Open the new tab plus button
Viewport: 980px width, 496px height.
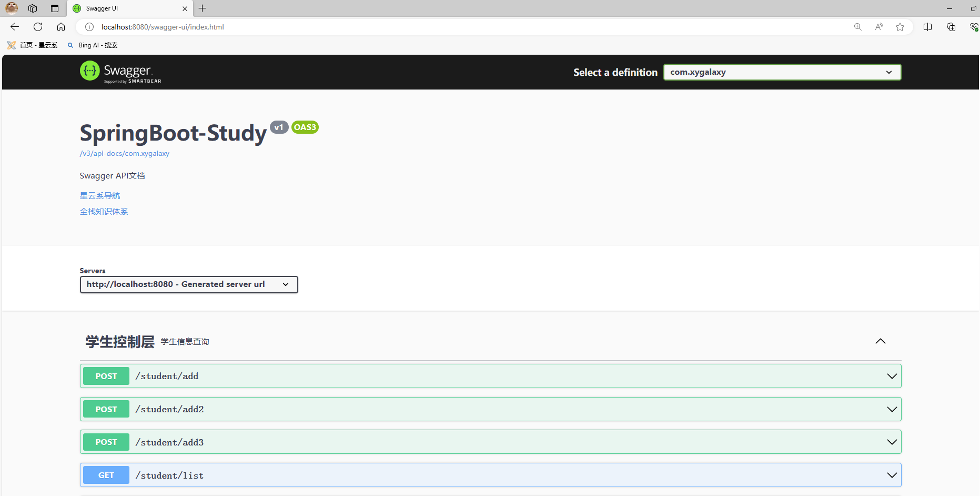click(203, 8)
